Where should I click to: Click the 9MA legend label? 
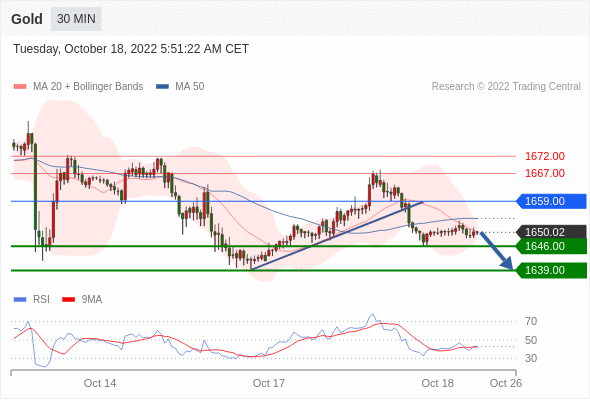(92, 300)
